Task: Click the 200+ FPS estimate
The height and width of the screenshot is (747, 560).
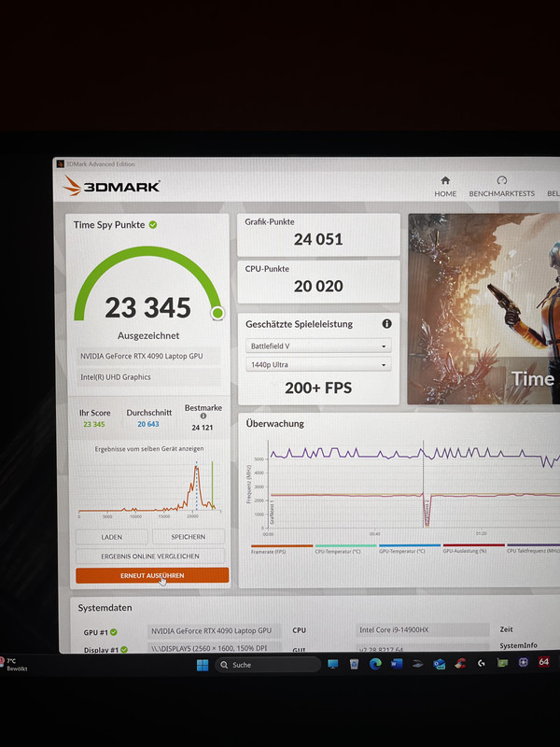Action: (318, 388)
